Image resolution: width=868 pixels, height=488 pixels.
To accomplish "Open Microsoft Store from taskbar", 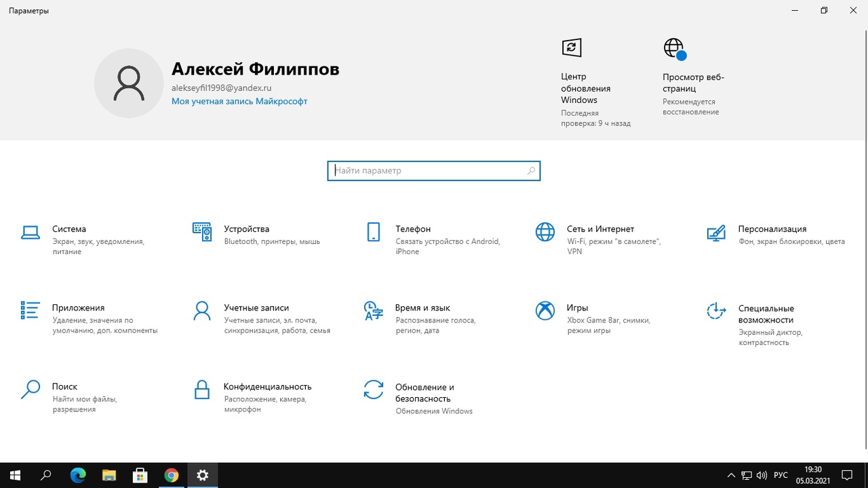I will tap(140, 475).
